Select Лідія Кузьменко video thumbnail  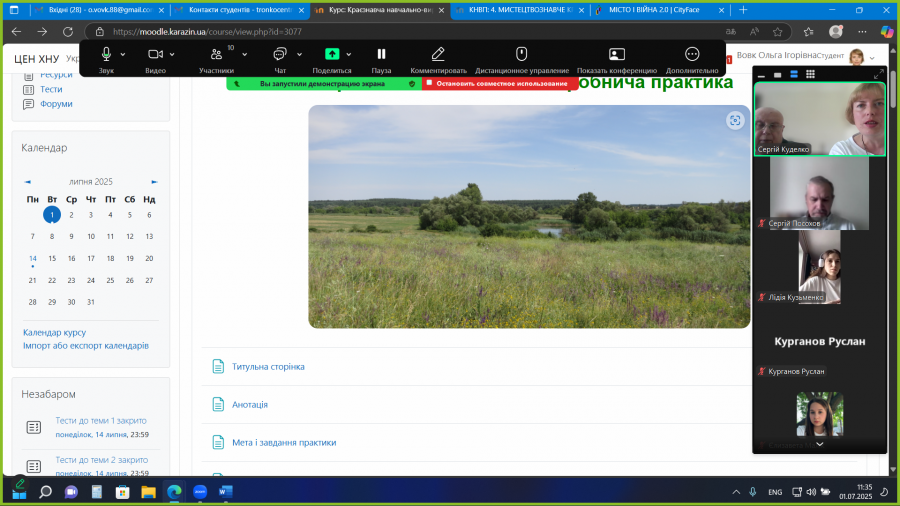click(x=819, y=267)
